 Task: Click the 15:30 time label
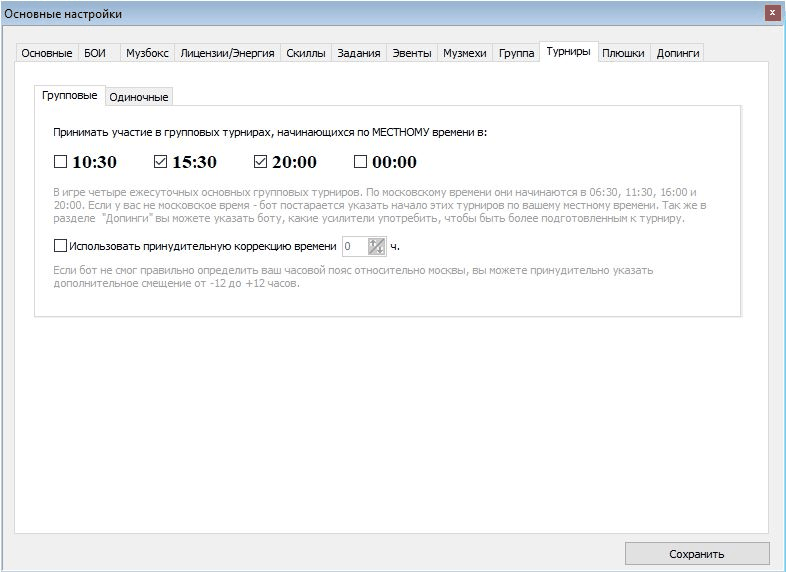coord(194,162)
